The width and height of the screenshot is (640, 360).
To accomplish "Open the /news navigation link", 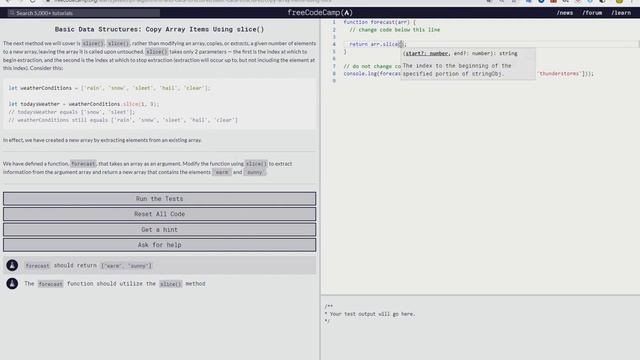I will pos(564,13).
